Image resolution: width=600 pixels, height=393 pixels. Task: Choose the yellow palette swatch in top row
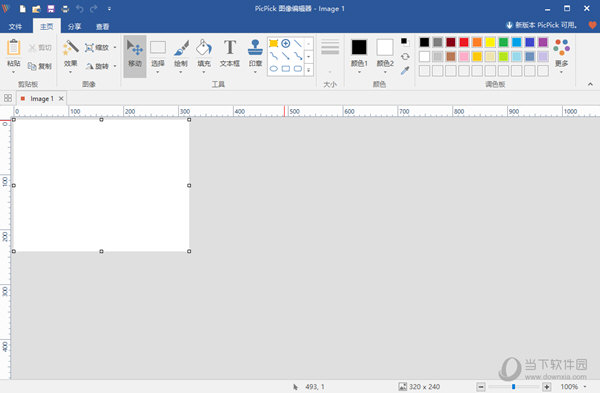click(490, 42)
